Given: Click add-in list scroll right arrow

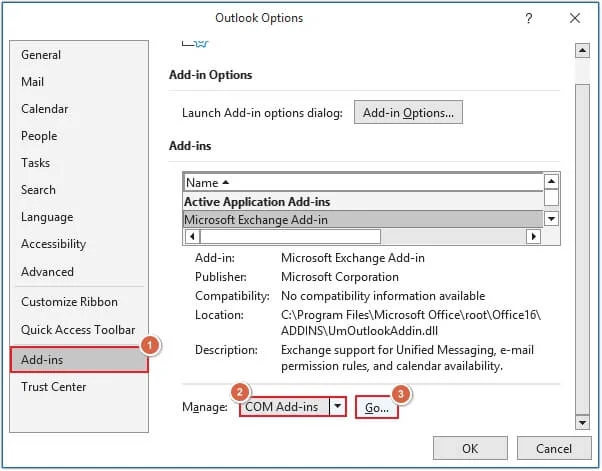Looking at the screenshot, I should click(x=533, y=236).
